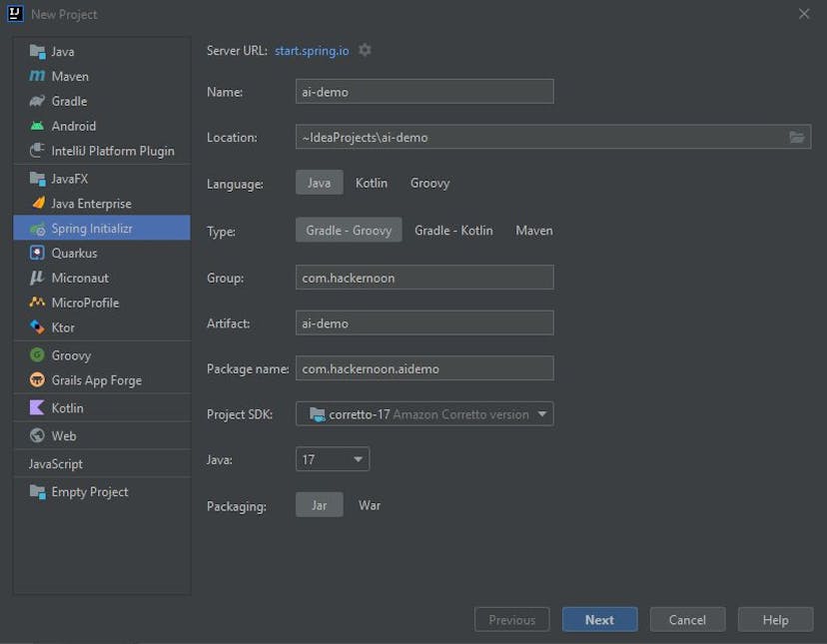
Task: Switch language to Kotlin
Action: (371, 183)
